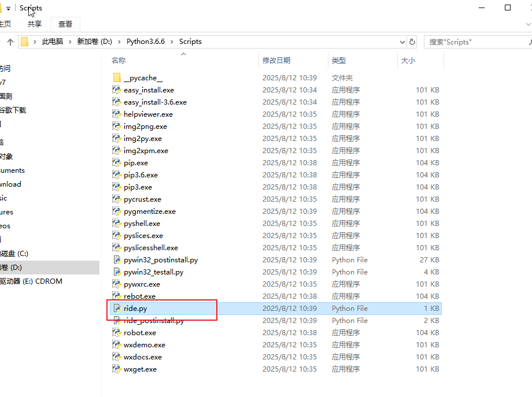Open the 共享 ribbon tab
532x397 pixels.
click(35, 24)
